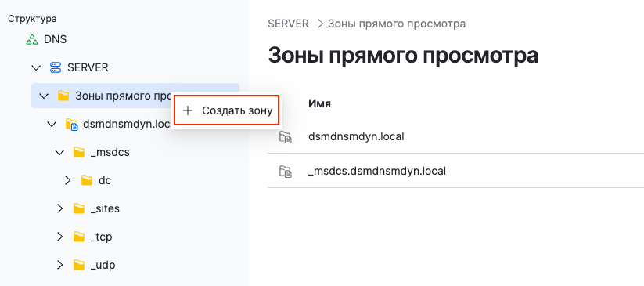This screenshot has height=286, width=644.
Task: Click the folder icon of Зоны прямого просмотра
Action: point(63,96)
